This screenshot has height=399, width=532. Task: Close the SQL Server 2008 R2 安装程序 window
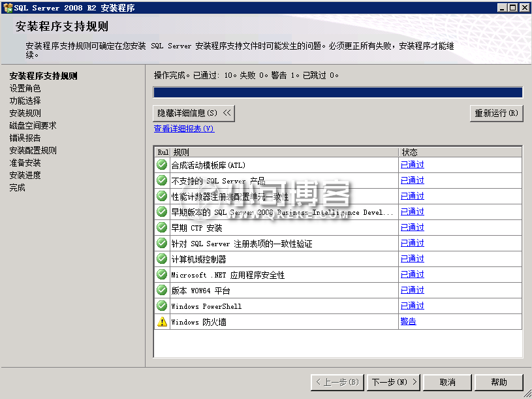click(525, 7)
